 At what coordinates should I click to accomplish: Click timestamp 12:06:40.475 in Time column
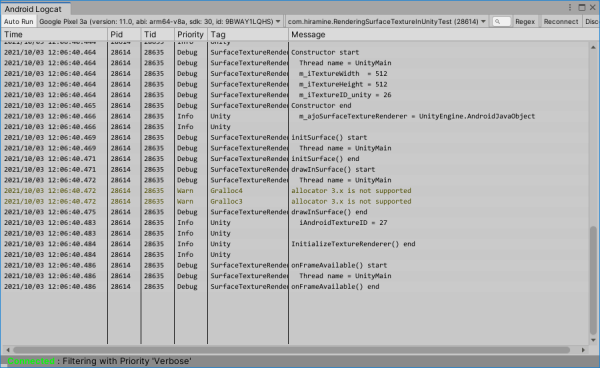coord(50,212)
